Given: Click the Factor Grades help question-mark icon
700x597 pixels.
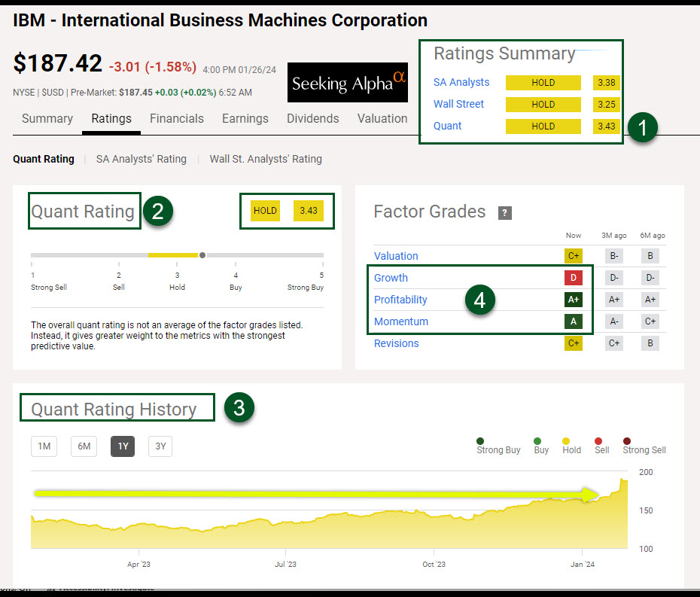Looking at the screenshot, I should point(505,213).
